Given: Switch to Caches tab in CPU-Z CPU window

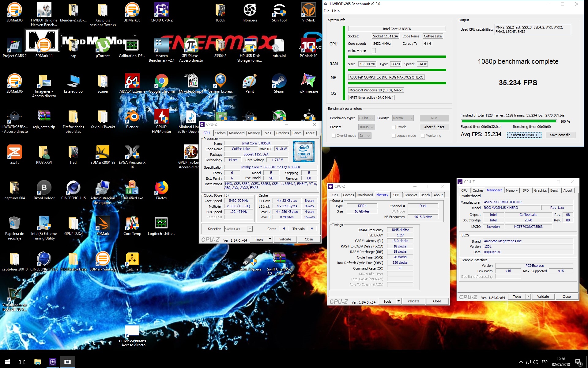Looking at the screenshot, I should tap(220, 133).
